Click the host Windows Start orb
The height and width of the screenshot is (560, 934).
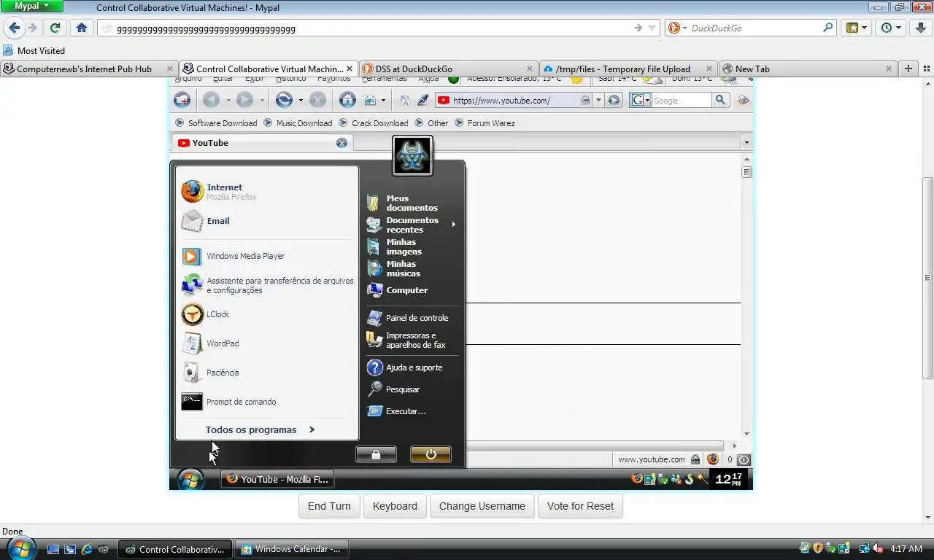click(20, 548)
